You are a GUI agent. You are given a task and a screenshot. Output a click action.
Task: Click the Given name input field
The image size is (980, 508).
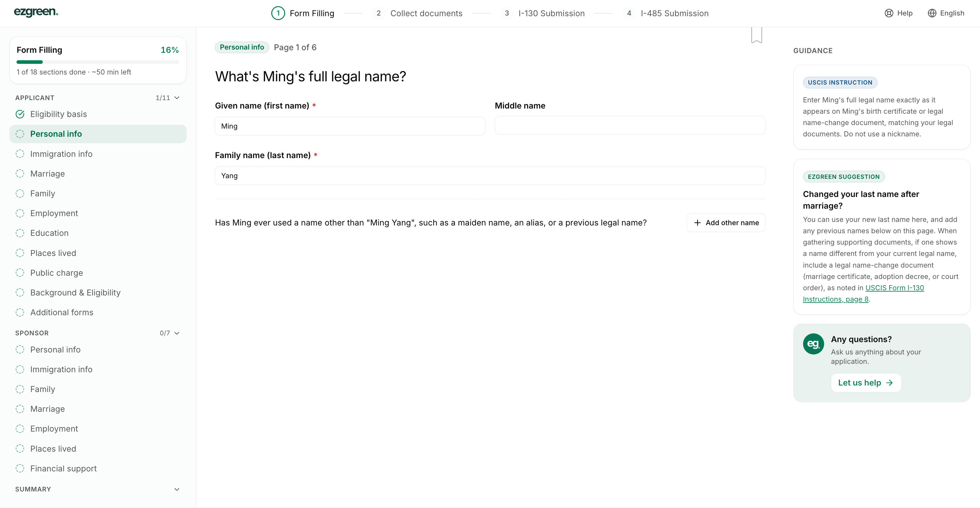(350, 126)
